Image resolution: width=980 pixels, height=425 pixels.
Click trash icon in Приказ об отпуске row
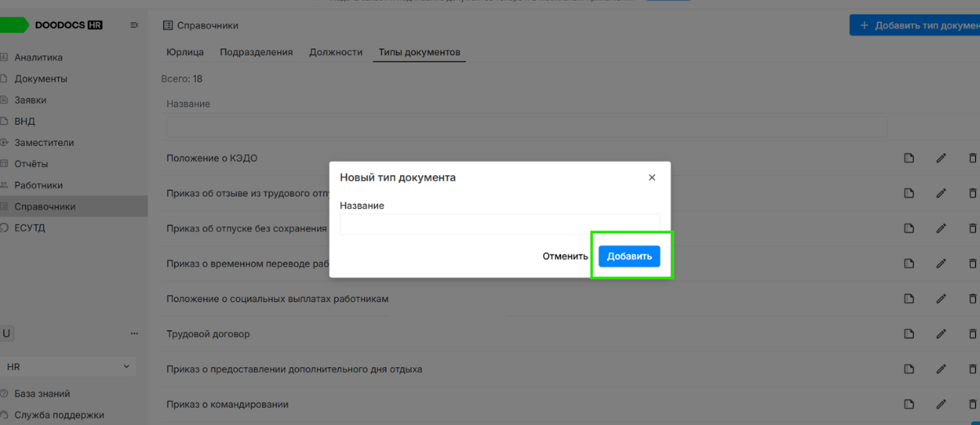tap(972, 228)
